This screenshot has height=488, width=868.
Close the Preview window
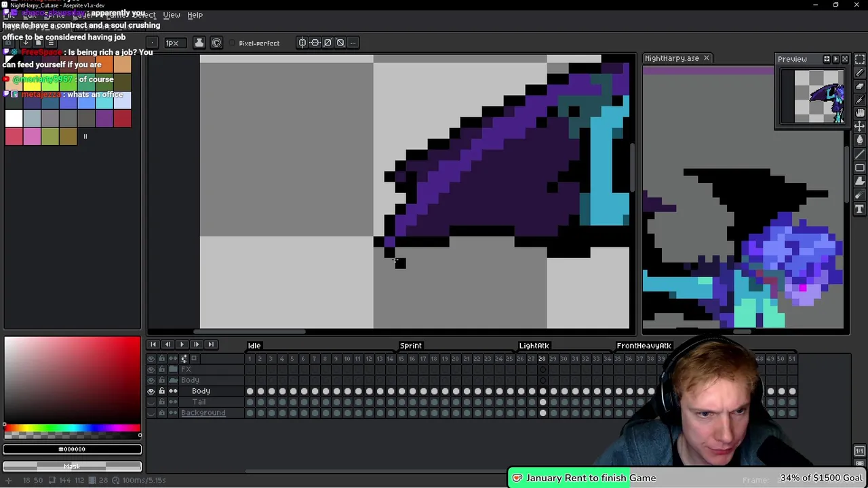[x=845, y=59]
